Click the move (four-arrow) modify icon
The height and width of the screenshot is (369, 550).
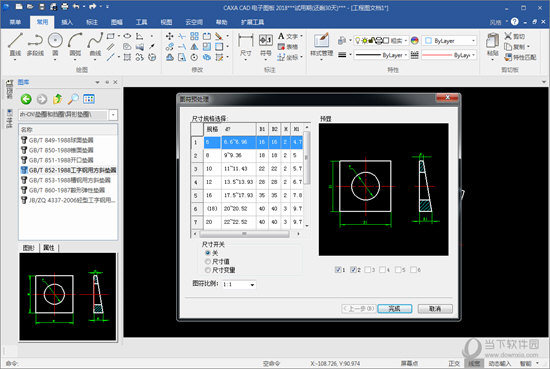click(x=169, y=36)
